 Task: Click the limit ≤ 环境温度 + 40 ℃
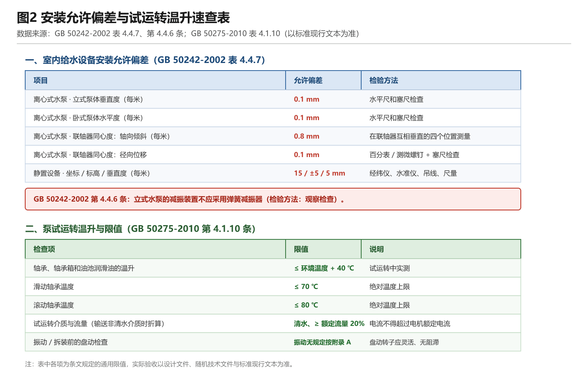click(324, 268)
